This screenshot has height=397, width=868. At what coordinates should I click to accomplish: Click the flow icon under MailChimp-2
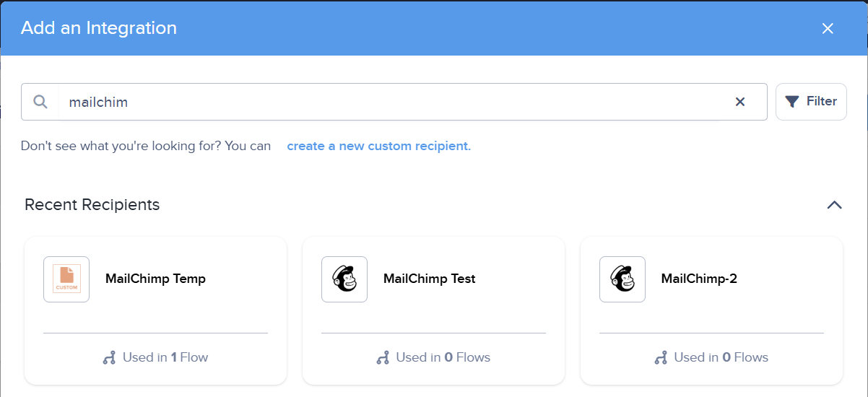pos(661,357)
